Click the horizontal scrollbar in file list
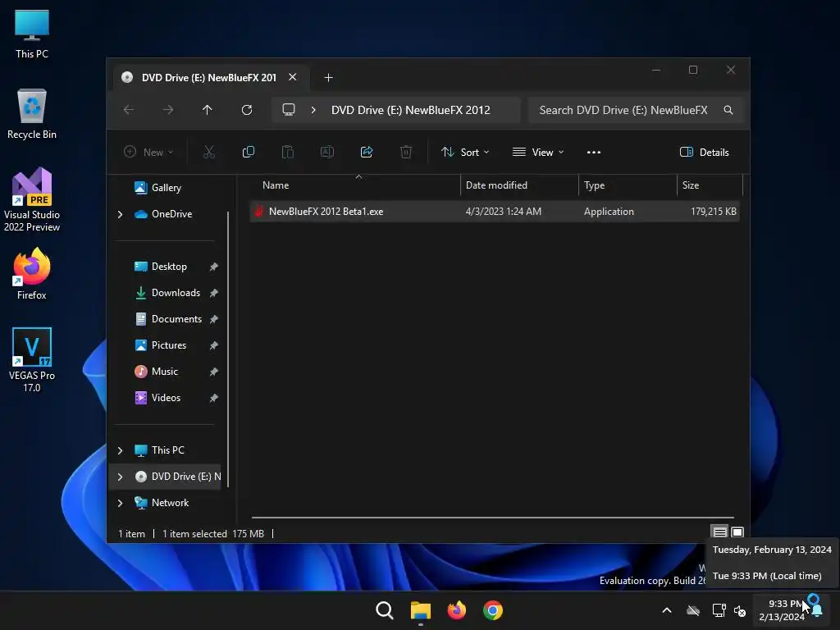 [493, 518]
